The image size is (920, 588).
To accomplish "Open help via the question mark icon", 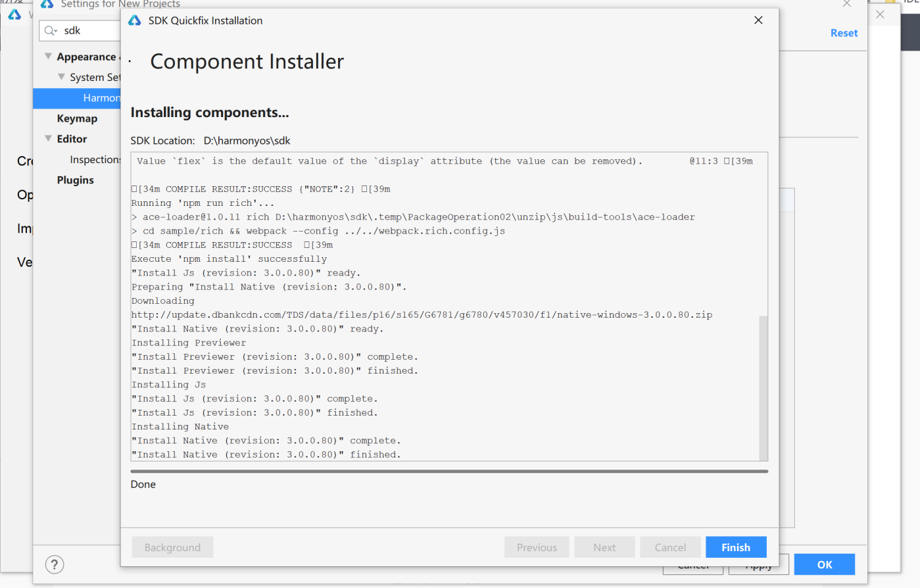I will click(x=55, y=564).
